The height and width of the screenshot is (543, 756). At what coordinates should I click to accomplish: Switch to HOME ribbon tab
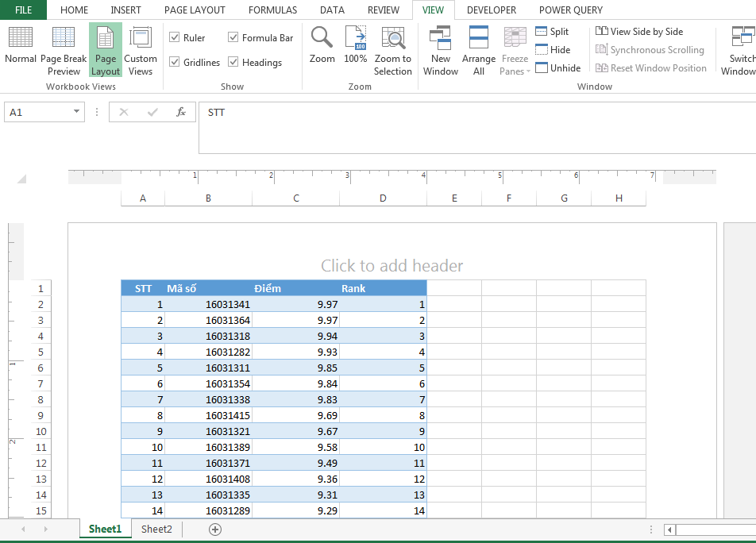tap(75, 10)
